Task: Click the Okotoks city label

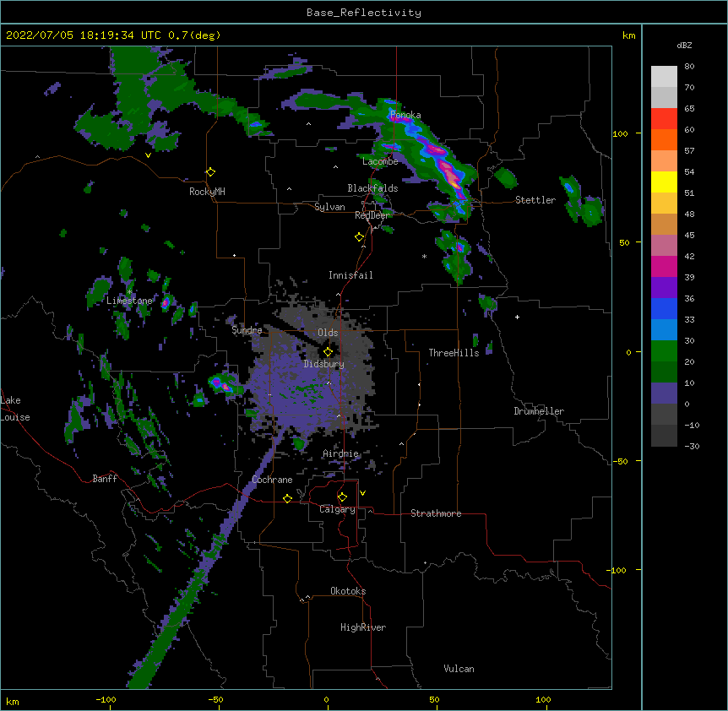Action: pos(348,591)
